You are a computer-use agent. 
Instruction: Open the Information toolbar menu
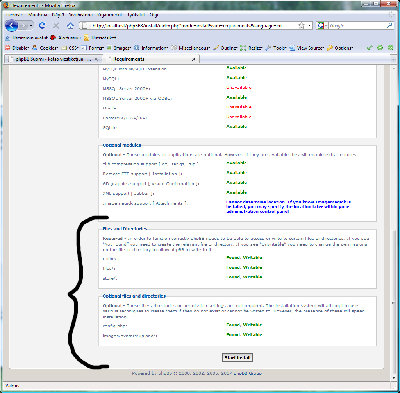tap(151, 48)
